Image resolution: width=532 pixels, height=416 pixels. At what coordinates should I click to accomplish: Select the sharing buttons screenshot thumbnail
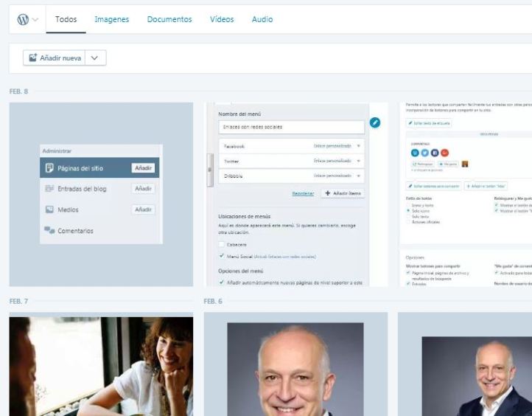[x=465, y=194]
